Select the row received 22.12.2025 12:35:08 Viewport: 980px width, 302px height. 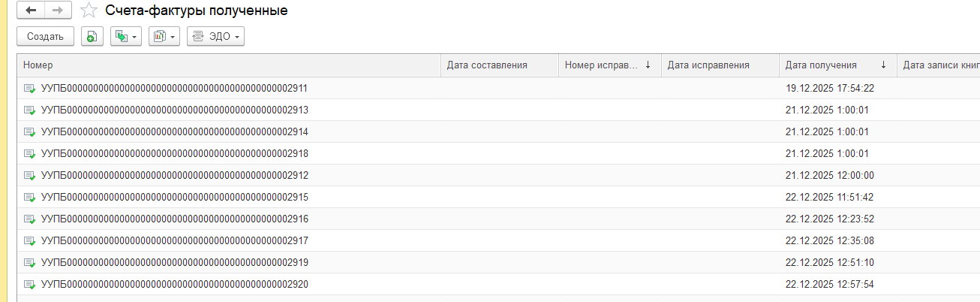tap(829, 241)
